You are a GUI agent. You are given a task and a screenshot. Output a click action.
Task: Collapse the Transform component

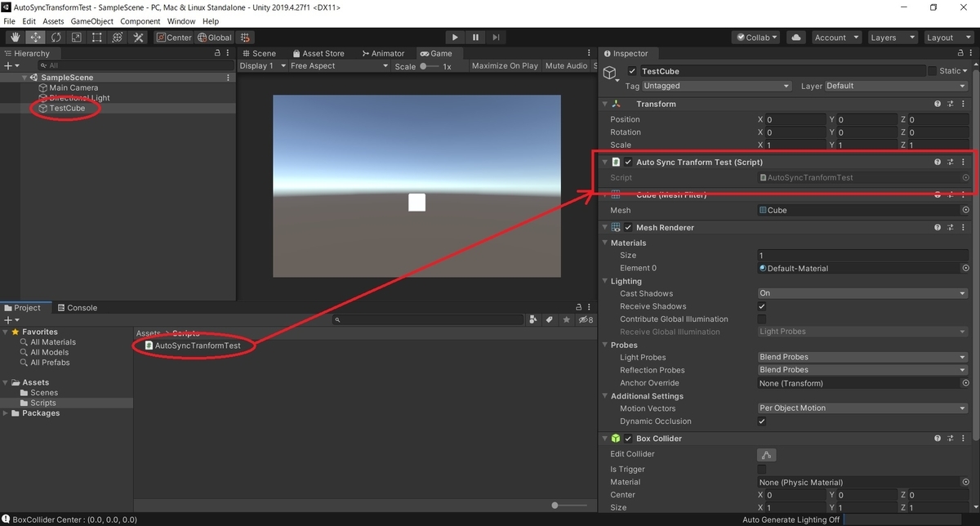[605, 105]
